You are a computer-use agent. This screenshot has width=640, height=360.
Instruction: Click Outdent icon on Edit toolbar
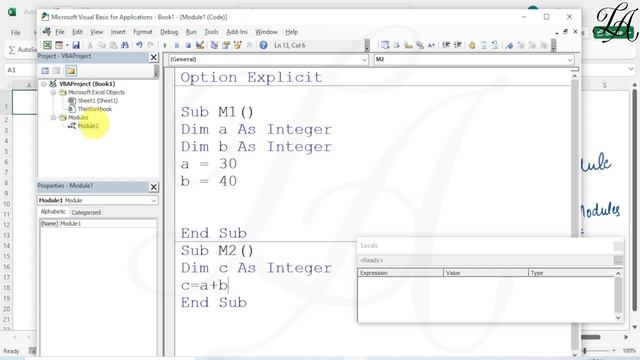[458, 45]
